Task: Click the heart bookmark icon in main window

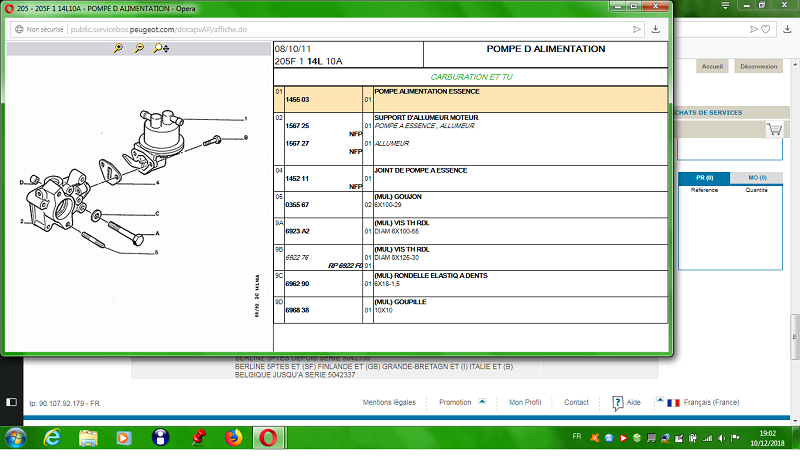Action: pos(765,30)
